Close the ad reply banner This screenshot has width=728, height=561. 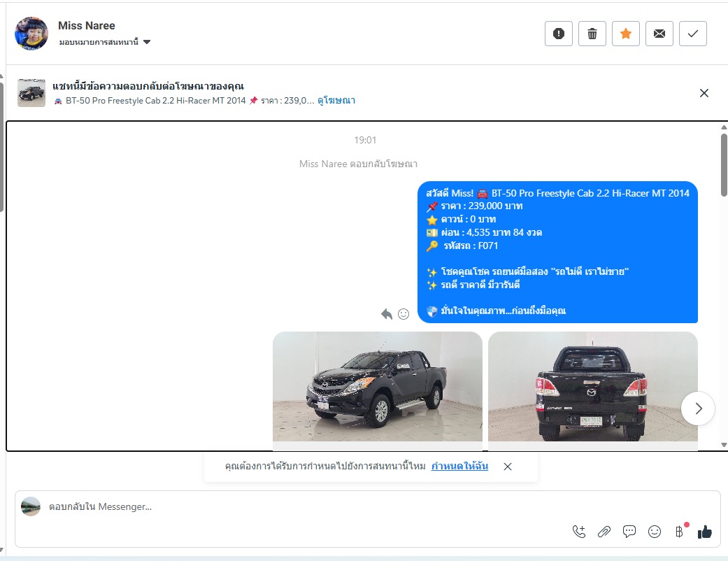704,93
